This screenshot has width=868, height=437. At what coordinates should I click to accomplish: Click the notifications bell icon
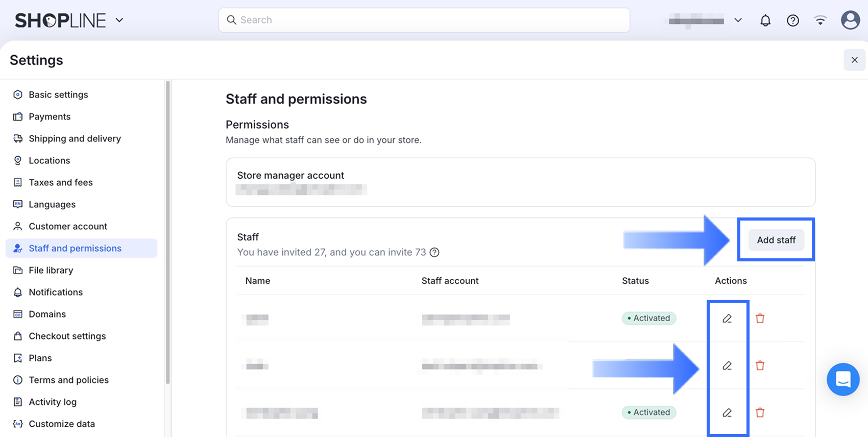pyautogui.click(x=765, y=20)
